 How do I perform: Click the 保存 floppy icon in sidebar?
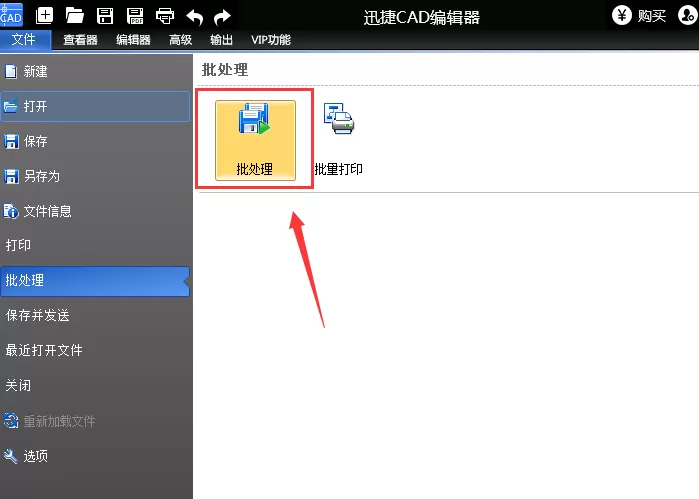(11, 141)
